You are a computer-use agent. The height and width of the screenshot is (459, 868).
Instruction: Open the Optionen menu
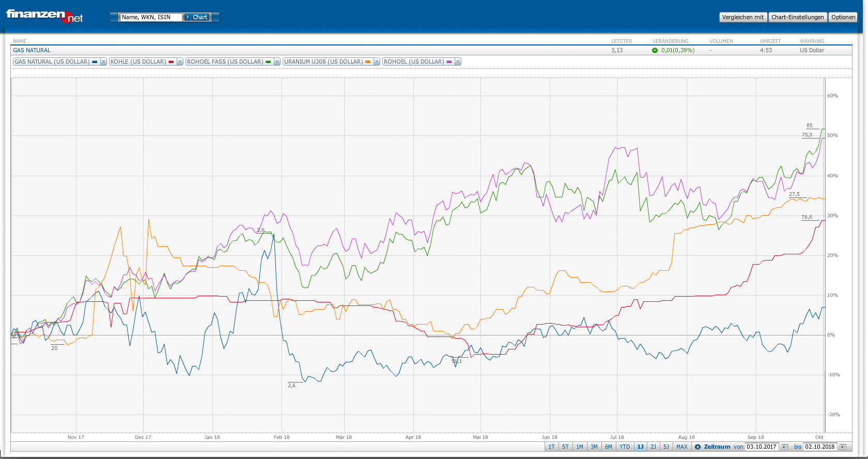click(843, 17)
